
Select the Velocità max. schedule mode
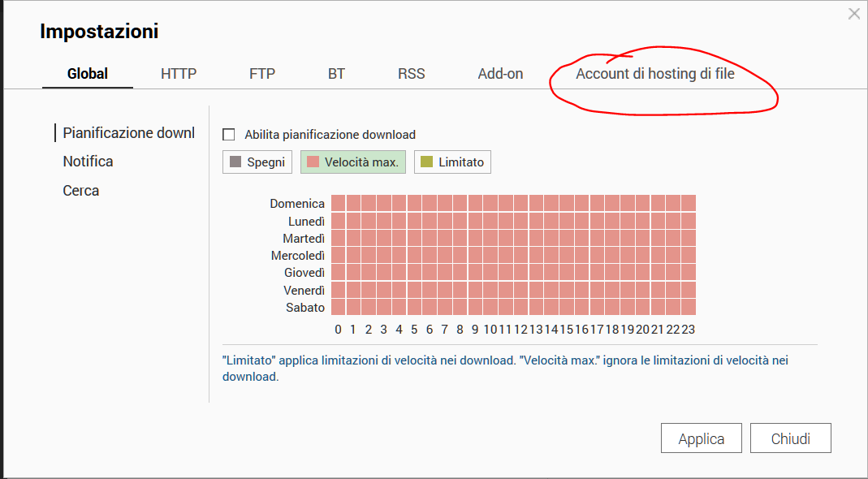352,162
